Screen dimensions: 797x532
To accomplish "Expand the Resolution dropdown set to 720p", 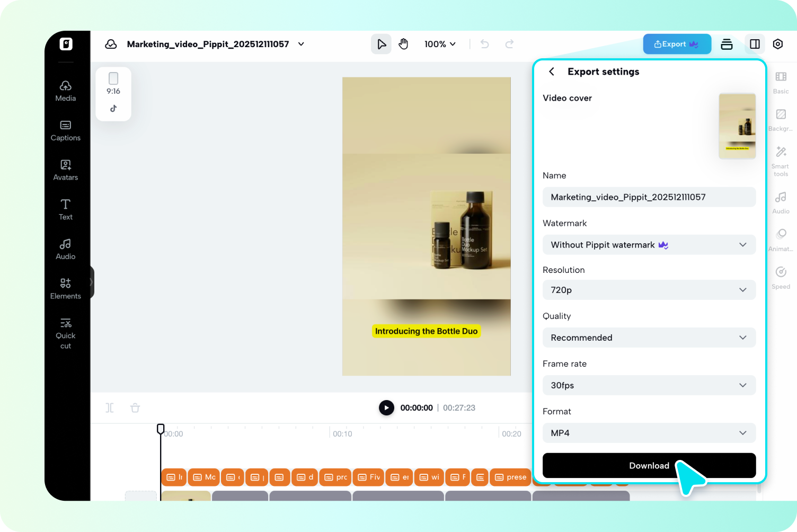I will 649,290.
